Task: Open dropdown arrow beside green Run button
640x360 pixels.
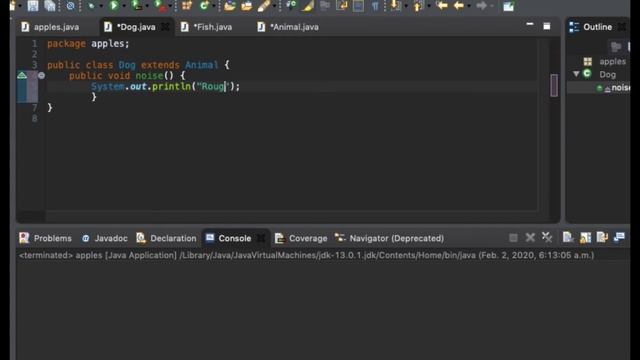Action: 124,6
